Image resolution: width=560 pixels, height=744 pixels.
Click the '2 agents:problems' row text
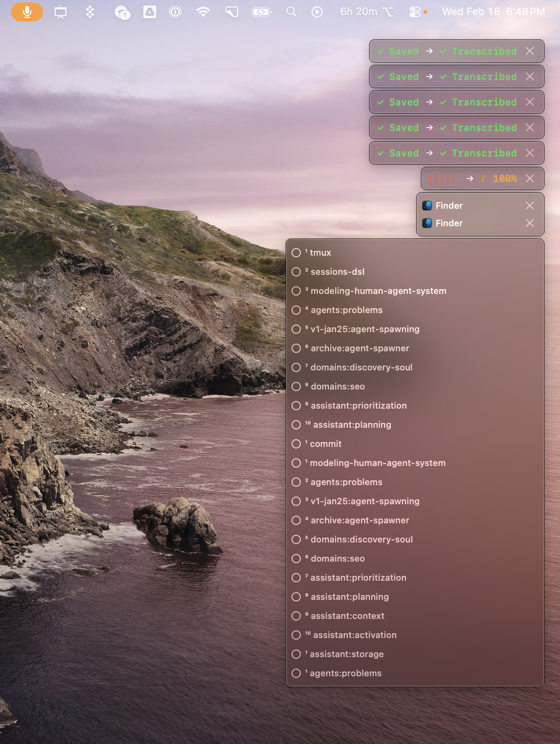point(344,482)
